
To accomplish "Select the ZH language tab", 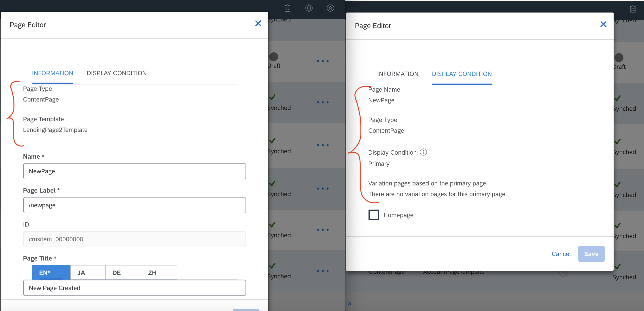I will pyautogui.click(x=159, y=272).
